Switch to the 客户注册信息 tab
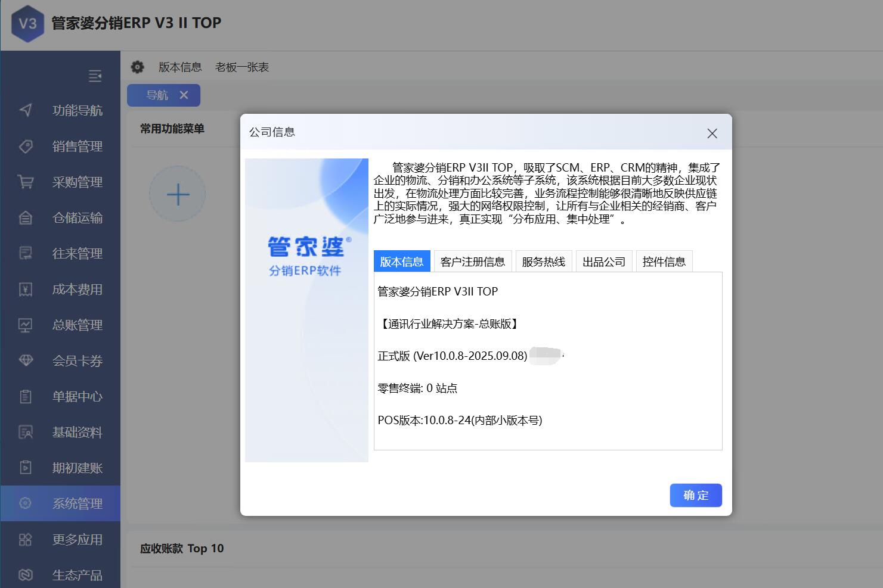Screen dimensions: 883x588 [472, 262]
